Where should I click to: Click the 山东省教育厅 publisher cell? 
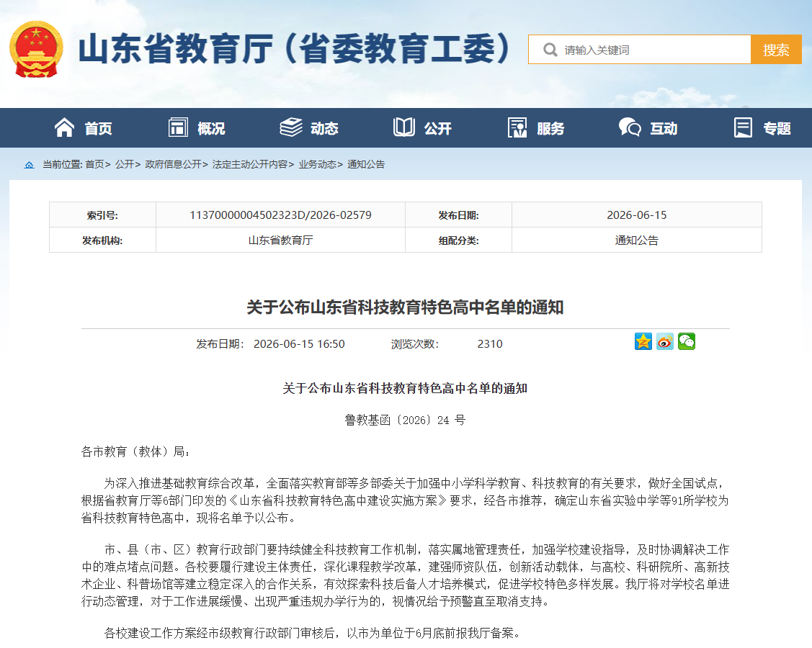(281, 240)
